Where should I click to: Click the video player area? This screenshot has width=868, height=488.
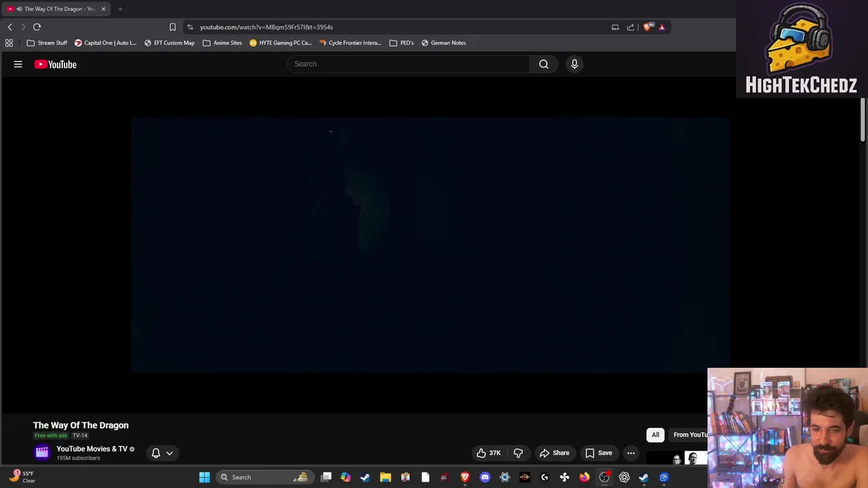pos(431,245)
